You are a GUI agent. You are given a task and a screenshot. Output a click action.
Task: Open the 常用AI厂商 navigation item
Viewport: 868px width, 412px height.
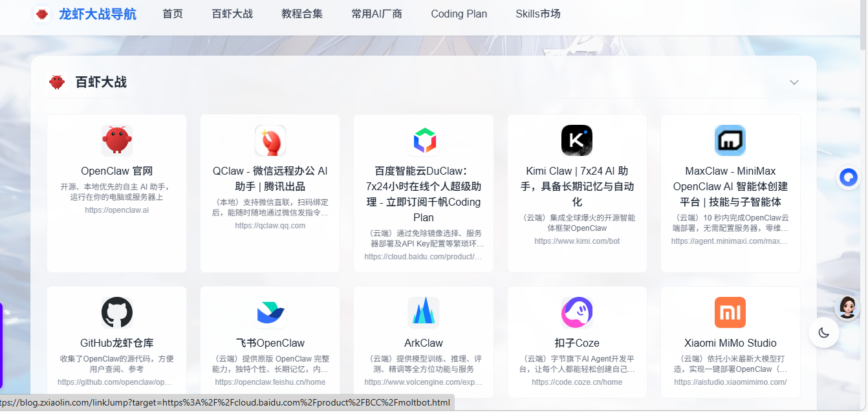point(377,14)
